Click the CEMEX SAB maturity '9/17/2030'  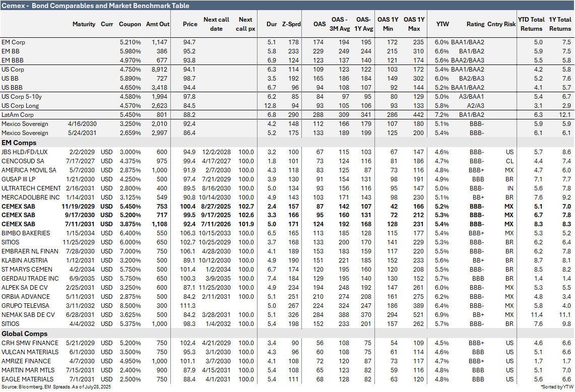click(80, 215)
